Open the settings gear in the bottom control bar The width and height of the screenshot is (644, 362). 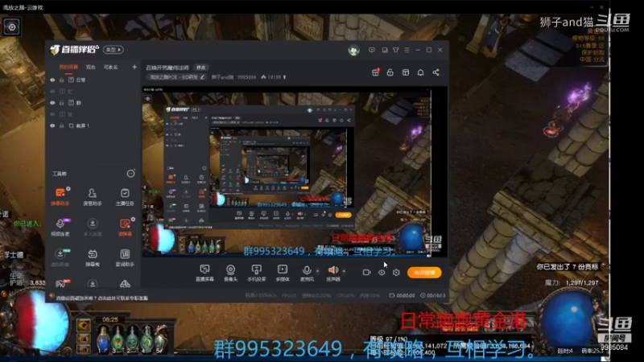pos(396,272)
